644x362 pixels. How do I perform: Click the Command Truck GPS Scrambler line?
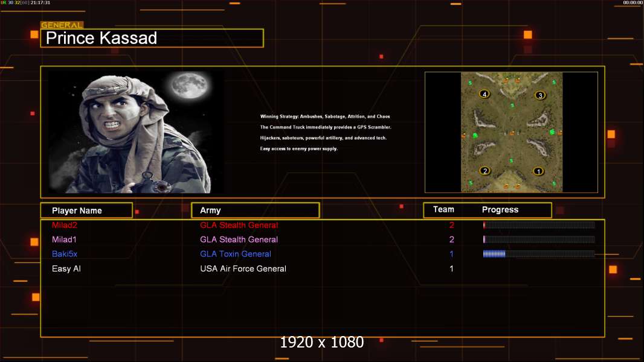326,127
